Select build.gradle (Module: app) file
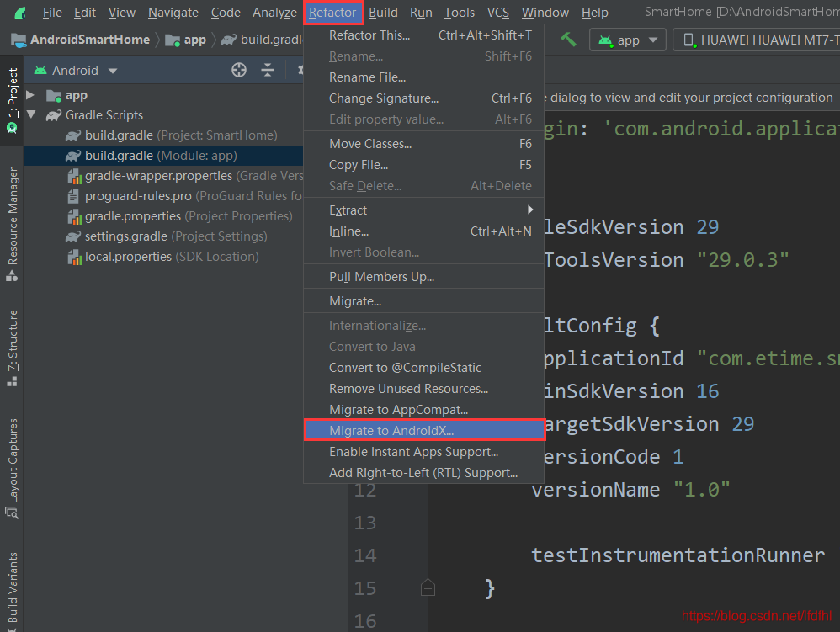This screenshot has width=840, height=632. pos(163,156)
